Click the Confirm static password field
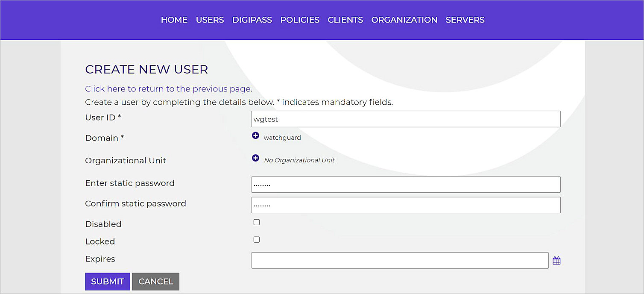Image resolution: width=644 pixels, height=294 pixels. (405, 205)
